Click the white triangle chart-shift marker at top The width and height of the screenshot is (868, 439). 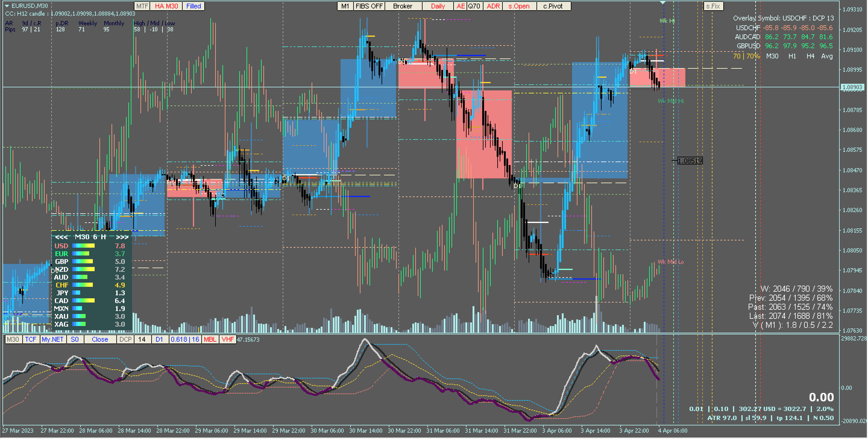(662, 3)
